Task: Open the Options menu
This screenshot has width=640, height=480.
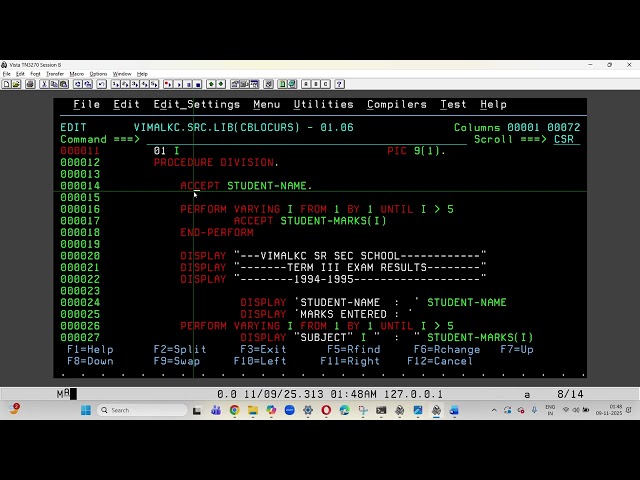Action: click(98, 74)
